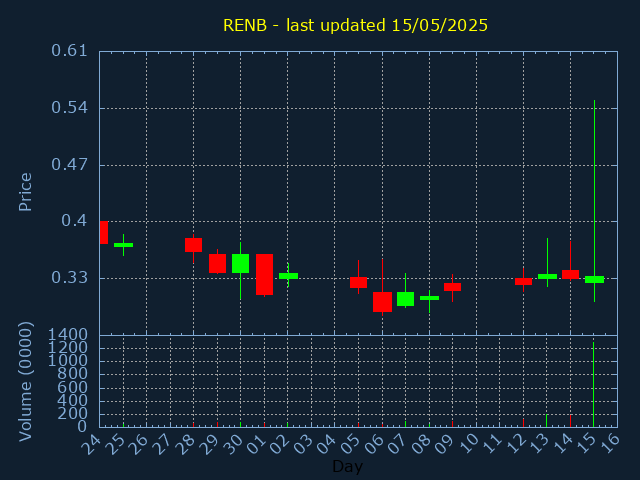Click the red volume bar for day 12
This screenshot has height=480, width=640.
point(523,423)
